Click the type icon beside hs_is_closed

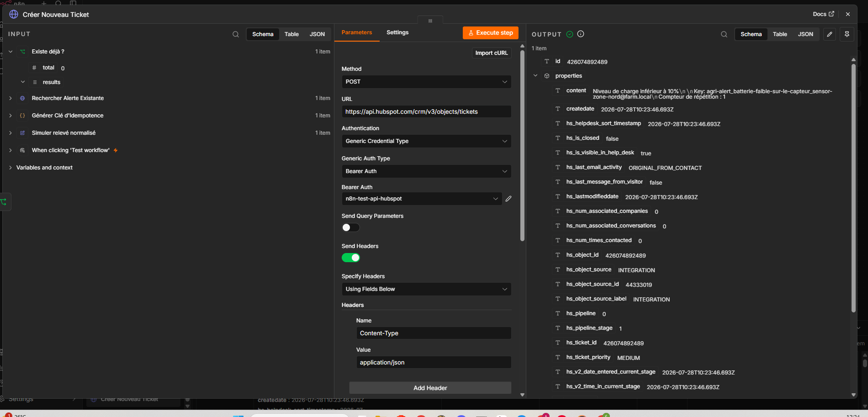pos(558,138)
